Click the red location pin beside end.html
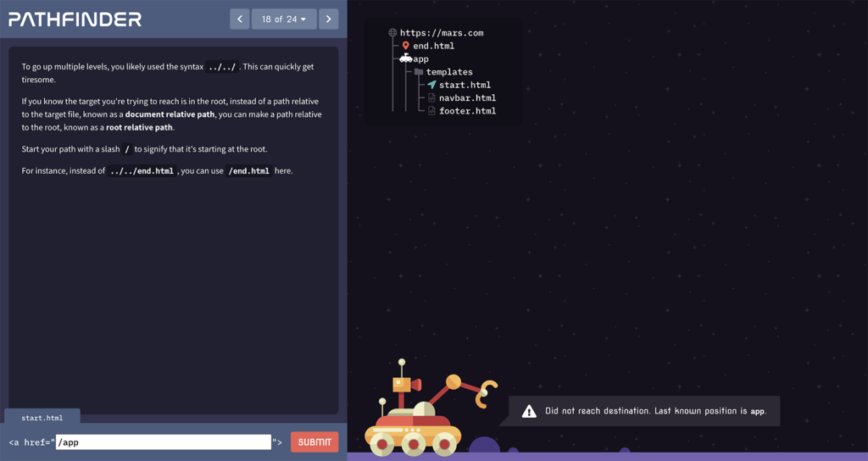Screen dimensions: 868x461 [406, 46]
